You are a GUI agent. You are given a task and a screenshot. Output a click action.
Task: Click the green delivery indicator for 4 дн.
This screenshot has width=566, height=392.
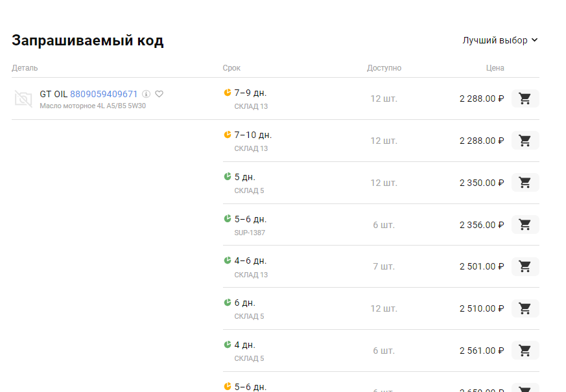coord(228,345)
